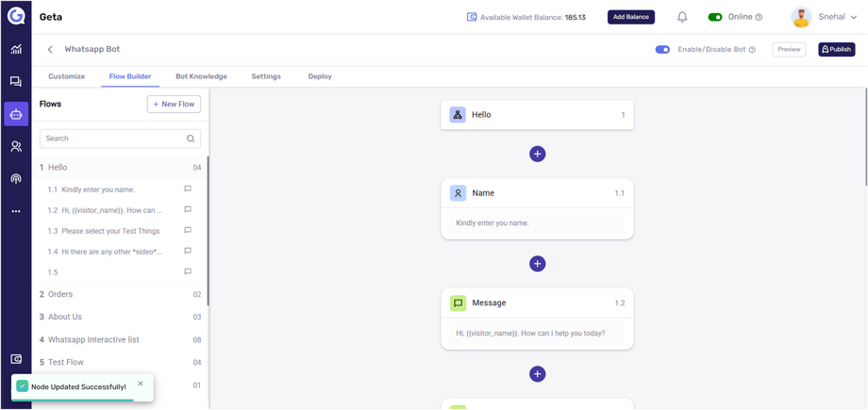Click message icon on row 1.5

[188, 271]
